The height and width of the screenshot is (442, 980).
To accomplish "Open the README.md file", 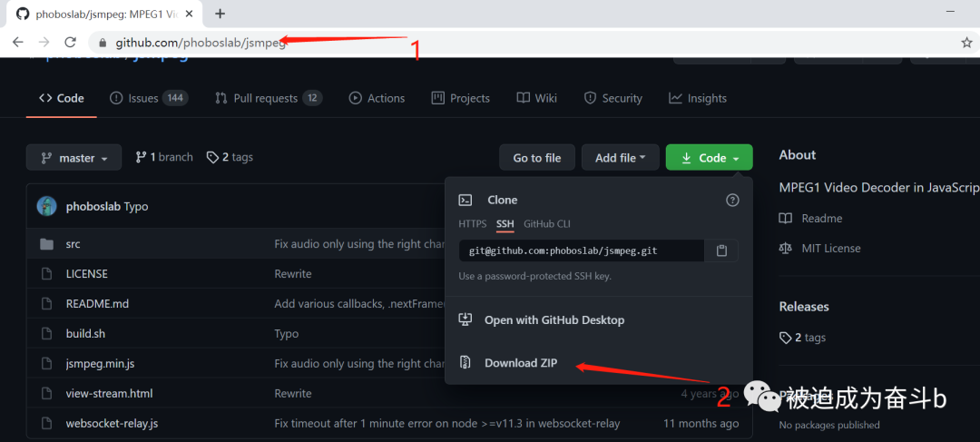I will [x=97, y=304].
